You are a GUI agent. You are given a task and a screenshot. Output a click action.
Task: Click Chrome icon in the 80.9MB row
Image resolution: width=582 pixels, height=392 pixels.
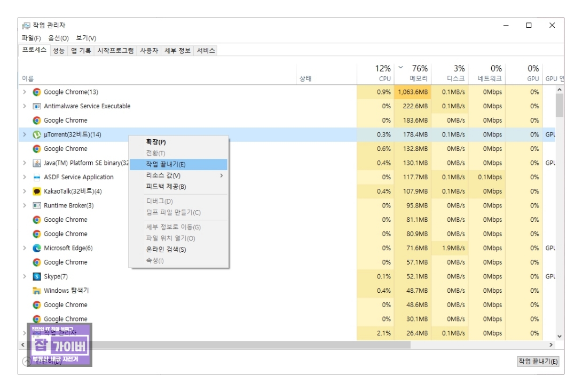[x=37, y=234]
